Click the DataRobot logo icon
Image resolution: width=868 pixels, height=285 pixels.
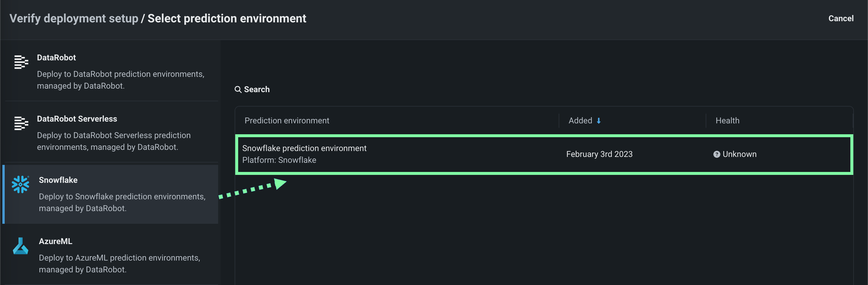pyautogui.click(x=21, y=62)
